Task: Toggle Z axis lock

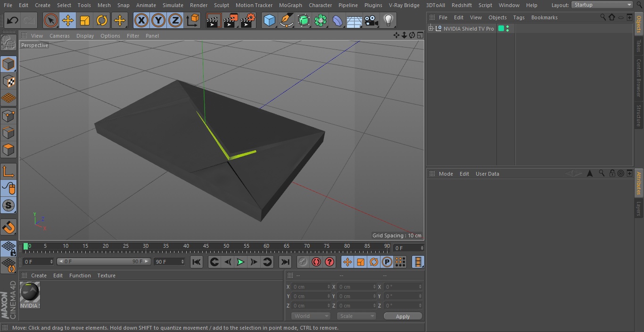Action: point(175,21)
